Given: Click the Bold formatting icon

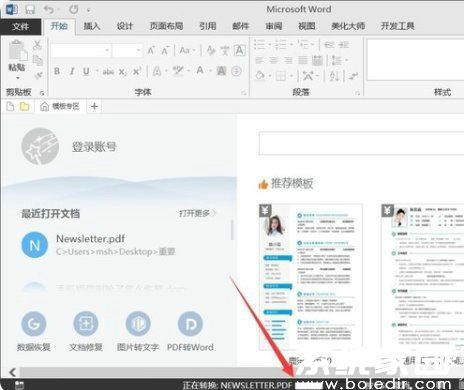Looking at the screenshot, I should pyautogui.click(x=57, y=71).
